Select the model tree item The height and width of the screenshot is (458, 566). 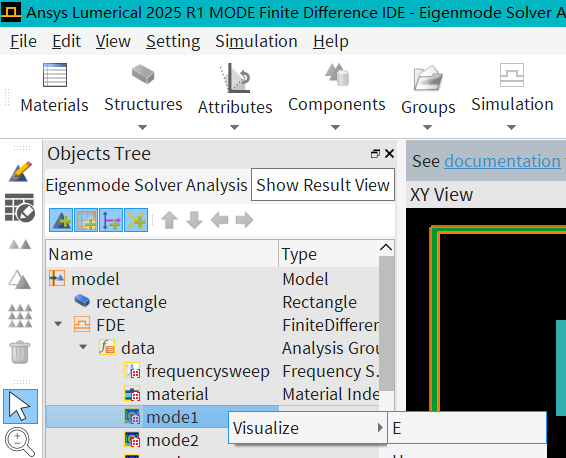(95, 279)
